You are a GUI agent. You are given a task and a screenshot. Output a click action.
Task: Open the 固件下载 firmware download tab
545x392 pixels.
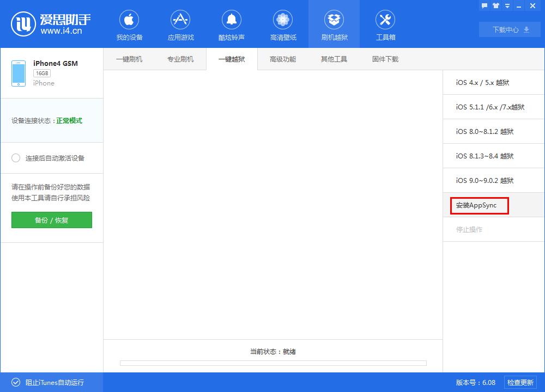pyautogui.click(x=385, y=59)
